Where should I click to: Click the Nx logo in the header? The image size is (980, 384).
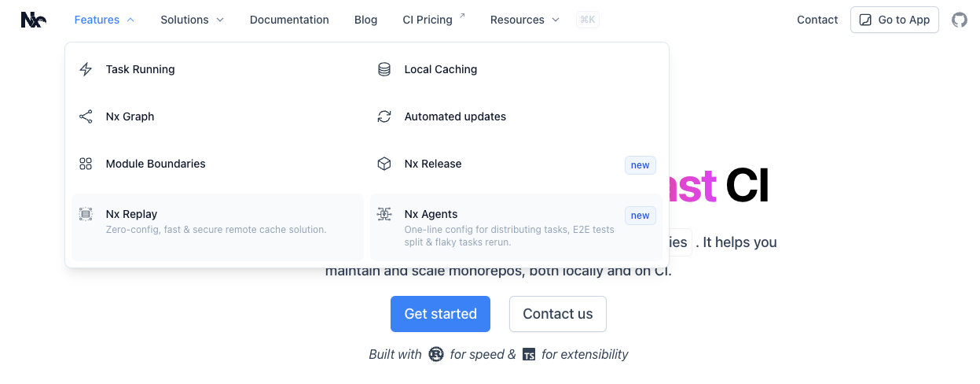(x=33, y=20)
